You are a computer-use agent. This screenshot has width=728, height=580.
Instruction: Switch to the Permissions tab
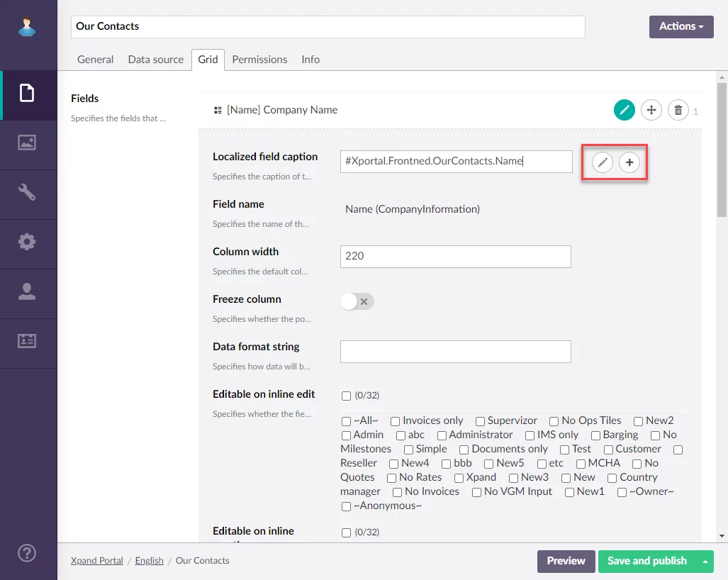point(259,60)
